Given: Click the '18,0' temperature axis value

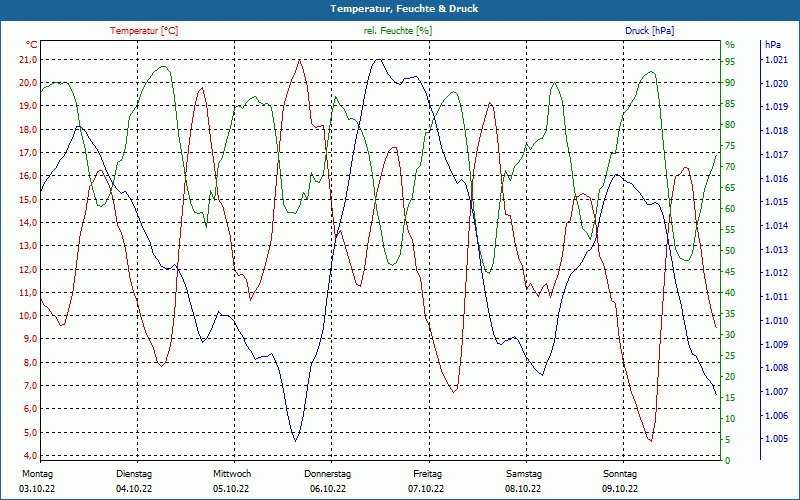Looking at the screenshot, I should [x=28, y=130].
